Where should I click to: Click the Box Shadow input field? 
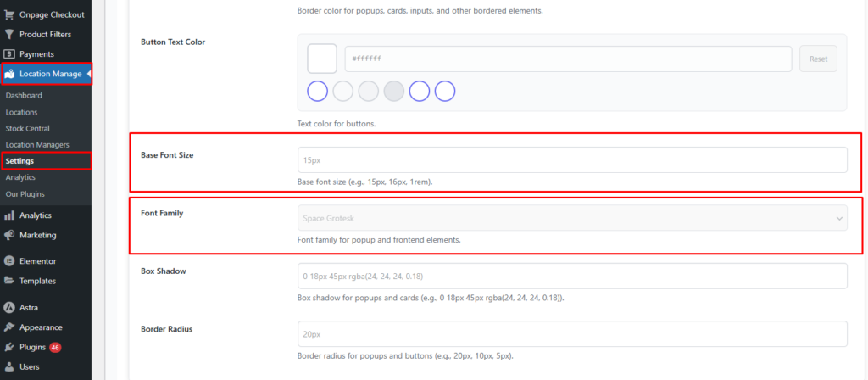572,276
